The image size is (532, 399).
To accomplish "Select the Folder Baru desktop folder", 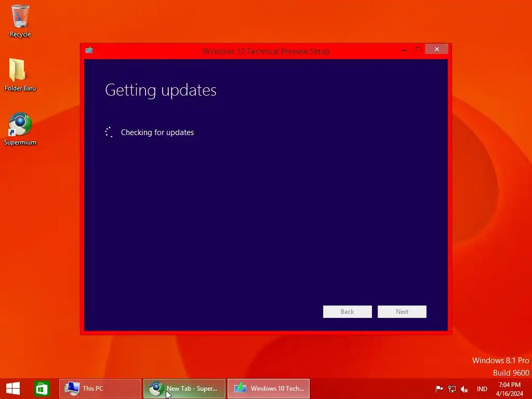I will click(20, 75).
